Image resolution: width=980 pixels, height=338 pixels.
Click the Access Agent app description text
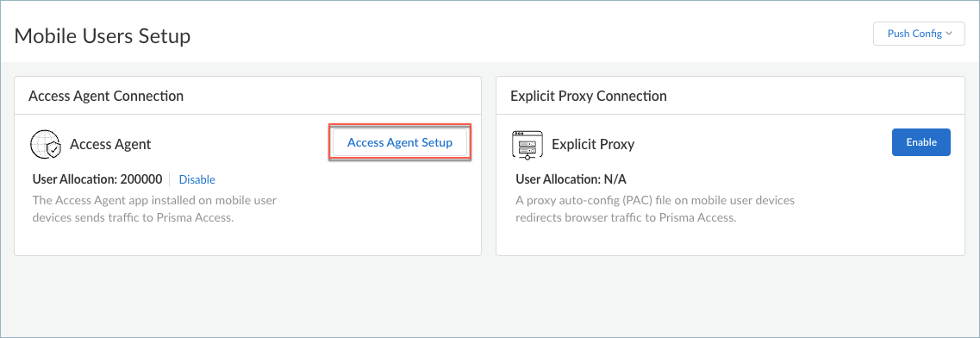tap(154, 210)
